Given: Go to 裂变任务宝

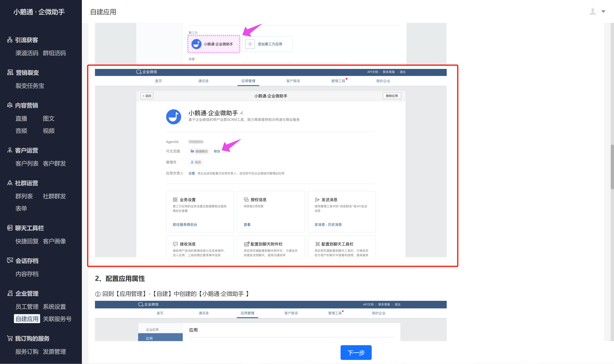Looking at the screenshot, I should pos(30,86).
